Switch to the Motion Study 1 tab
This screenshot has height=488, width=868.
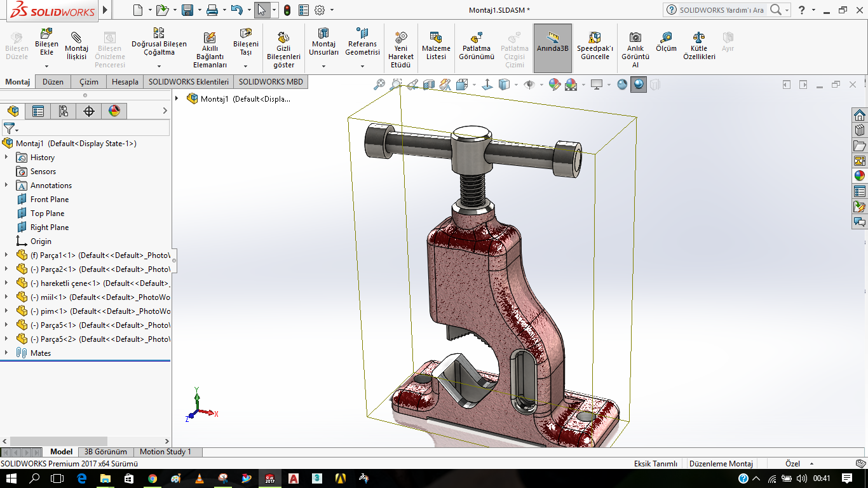point(165,452)
